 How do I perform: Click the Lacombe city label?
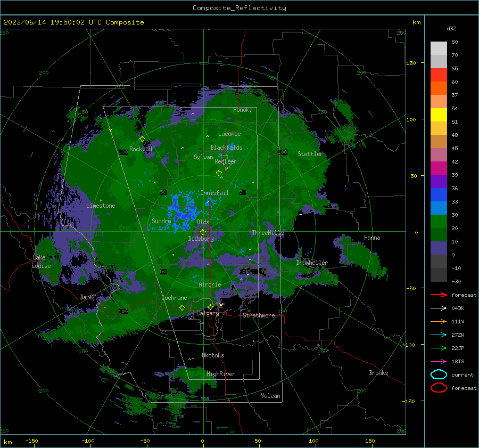tap(229, 134)
